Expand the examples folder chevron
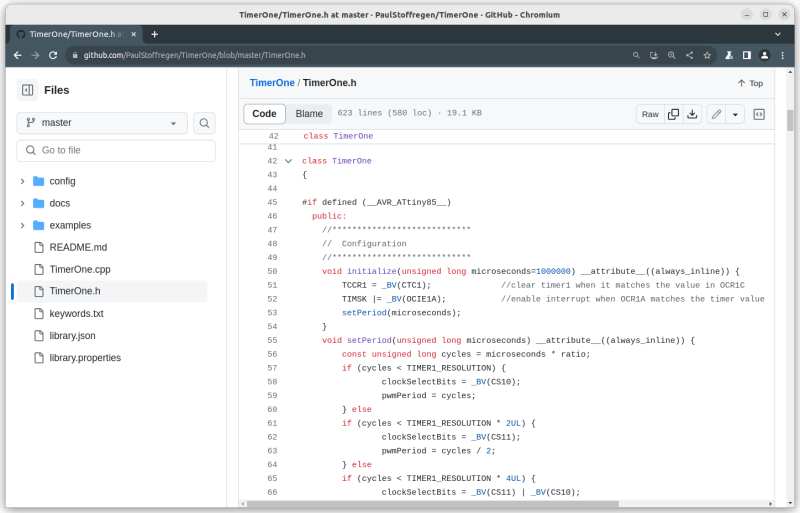Screen dimensions: 800x513 tap(22, 225)
